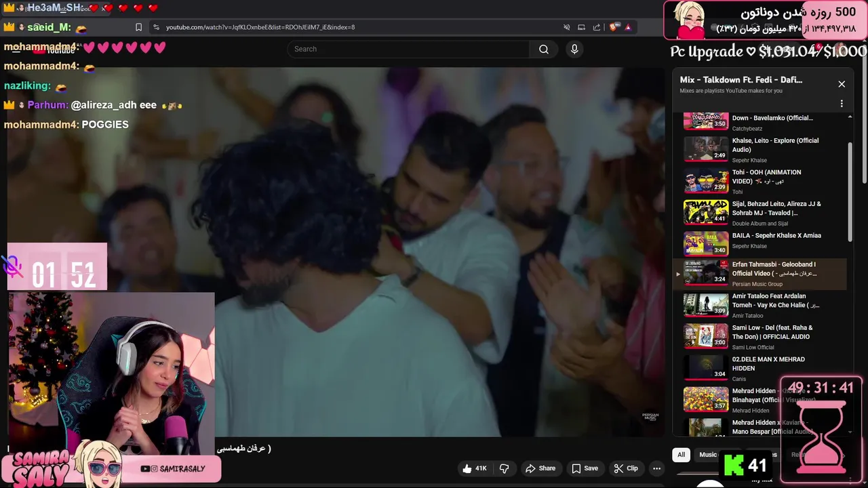Click the playlist panel vertical scrollbar
This screenshot has height=488, width=868.
(850, 191)
